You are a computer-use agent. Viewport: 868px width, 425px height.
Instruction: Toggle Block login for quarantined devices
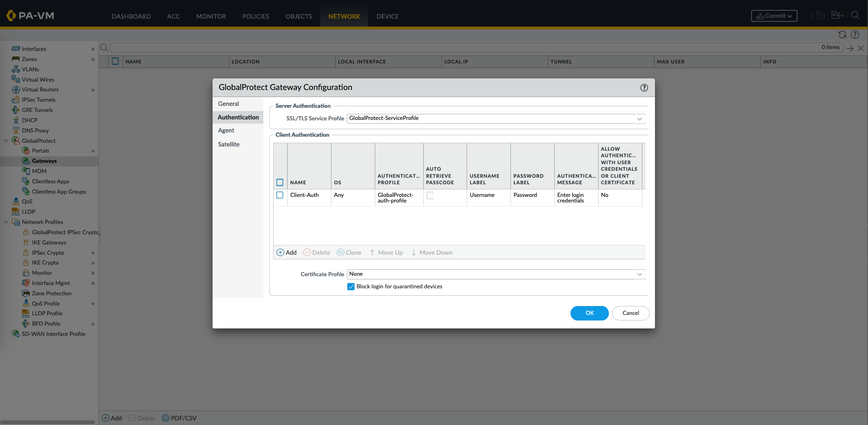(351, 286)
